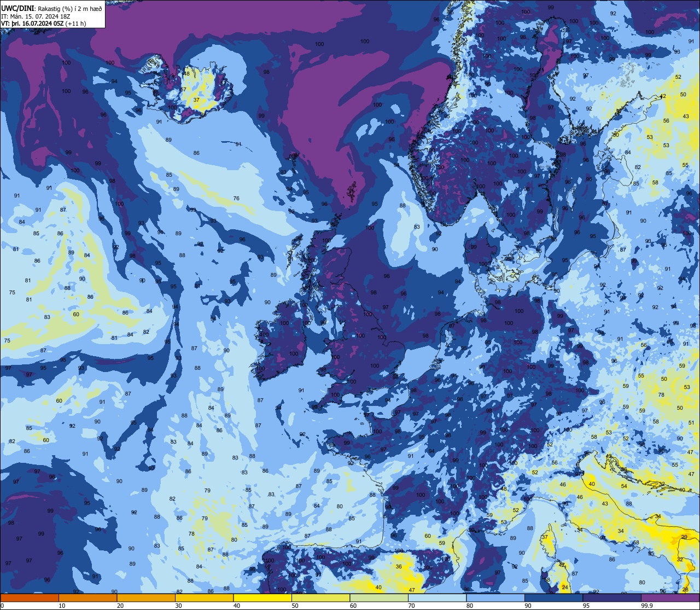Click the dark orange legend segment below 10
Screen dimensions: 700x610
(30, 597)
